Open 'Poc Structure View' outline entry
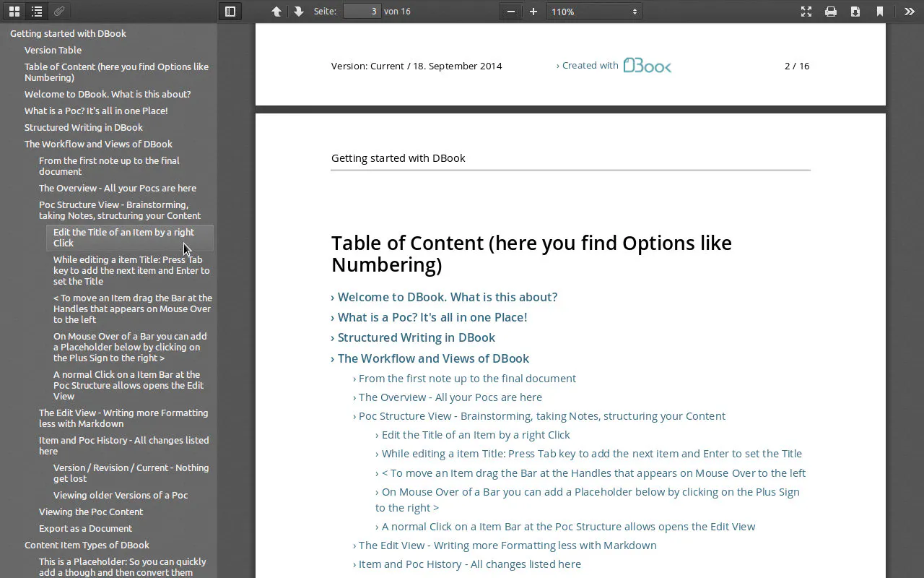The width and height of the screenshot is (924, 578). pyautogui.click(x=120, y=210)
